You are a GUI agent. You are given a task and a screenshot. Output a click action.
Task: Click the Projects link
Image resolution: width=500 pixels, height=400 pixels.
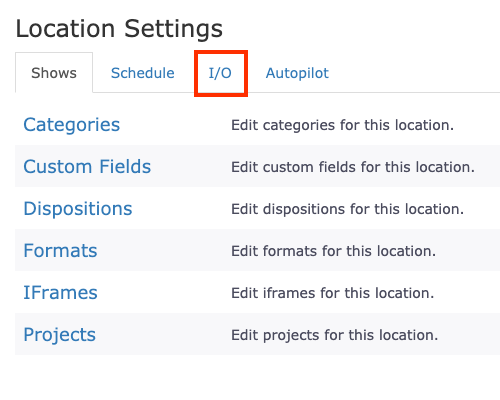(x=59, y=335)
